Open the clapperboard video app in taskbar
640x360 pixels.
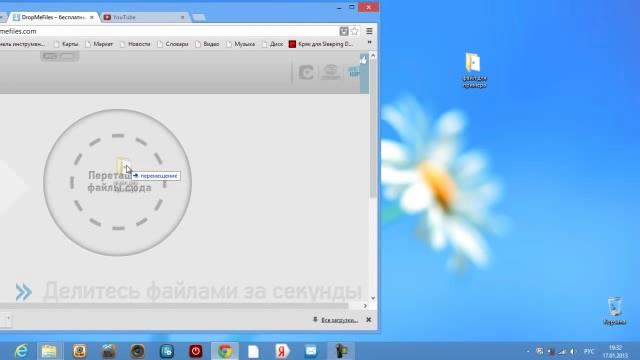point(109,351)
